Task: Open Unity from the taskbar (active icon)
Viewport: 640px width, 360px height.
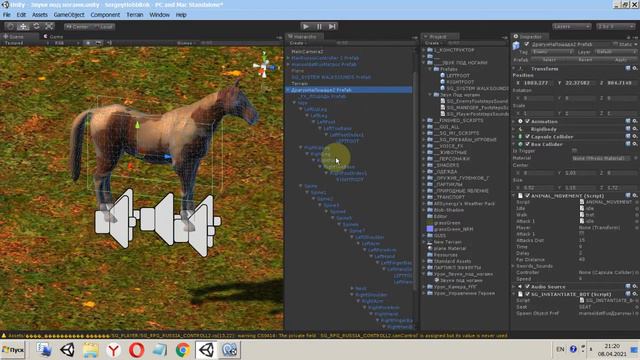Action: point(206,350)
